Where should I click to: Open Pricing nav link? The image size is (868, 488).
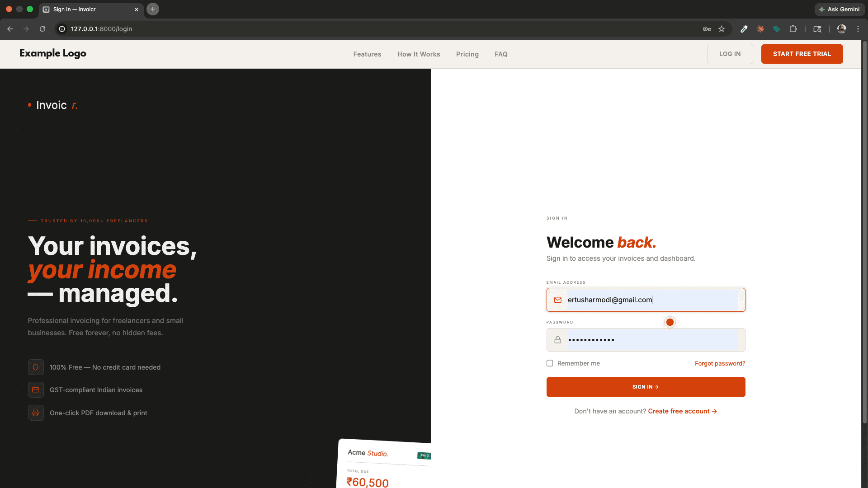coord(467,54)
